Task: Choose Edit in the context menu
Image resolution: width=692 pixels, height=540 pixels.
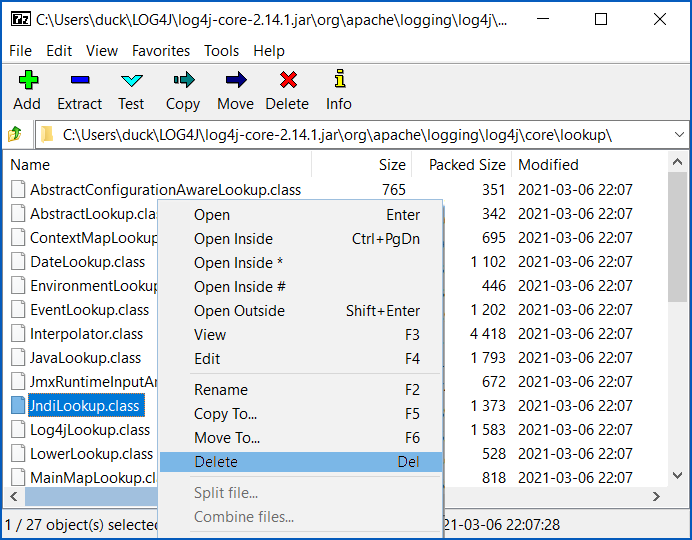Action: pyautogui.click(x=301, y=359)
